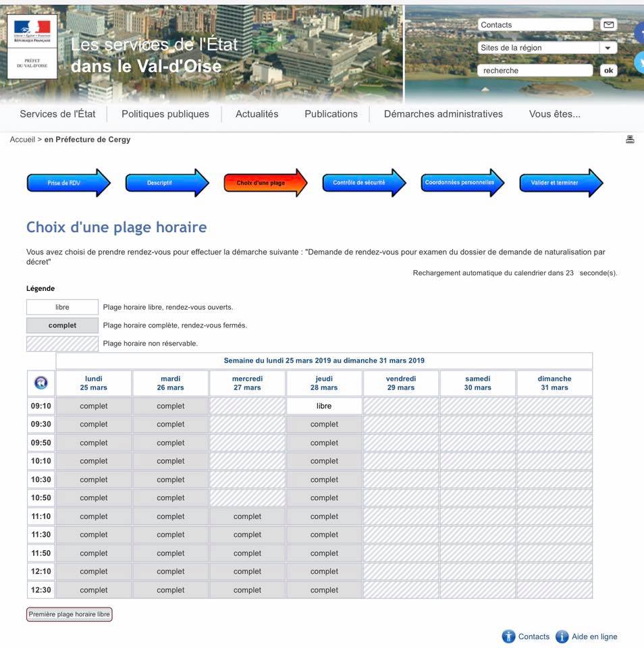Click complet cell mercredi 11:10
This screenshot has height=648, width=644.
point(247,516)
